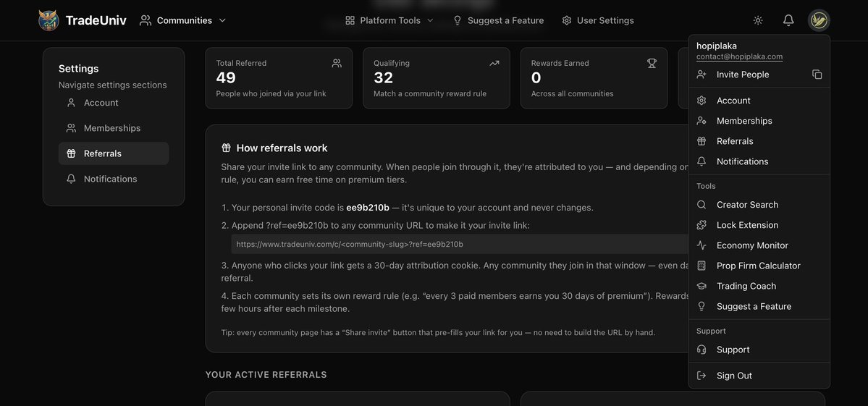Click the invite URL code box

tap(460, 244)
